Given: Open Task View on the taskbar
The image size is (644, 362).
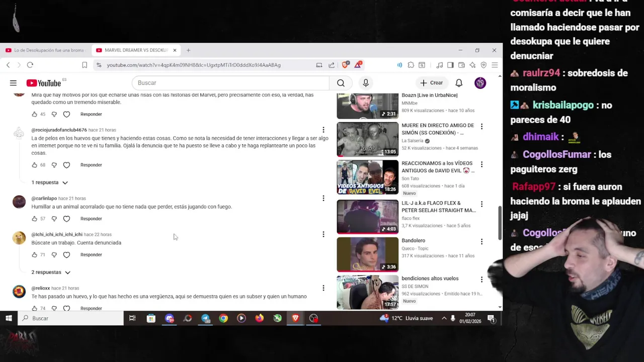Looking at the screenshot, I should pos(132,318).
